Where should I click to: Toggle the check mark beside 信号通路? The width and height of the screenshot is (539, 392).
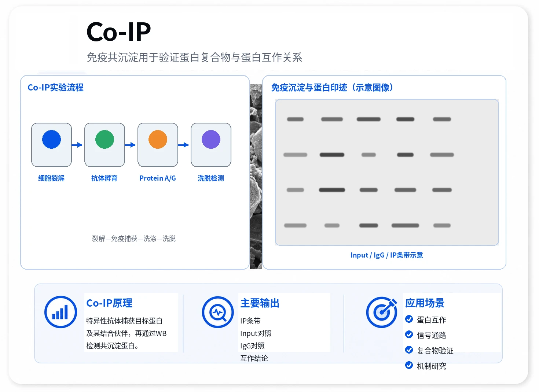(x=409, y=334)
